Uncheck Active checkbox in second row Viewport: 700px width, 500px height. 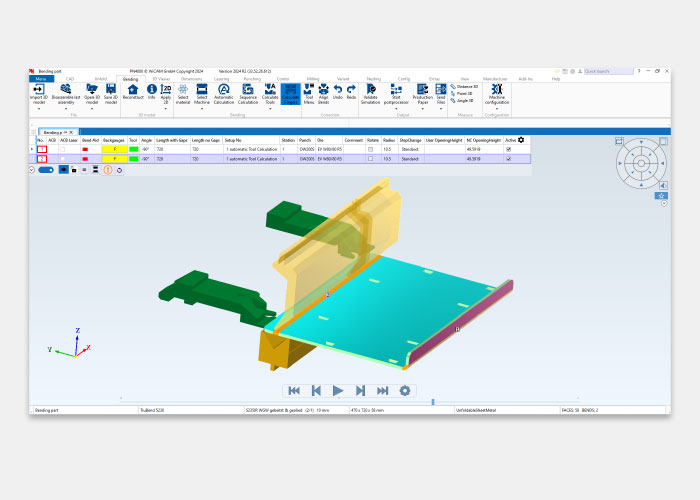pyautogui.click(x=509, y=159)
